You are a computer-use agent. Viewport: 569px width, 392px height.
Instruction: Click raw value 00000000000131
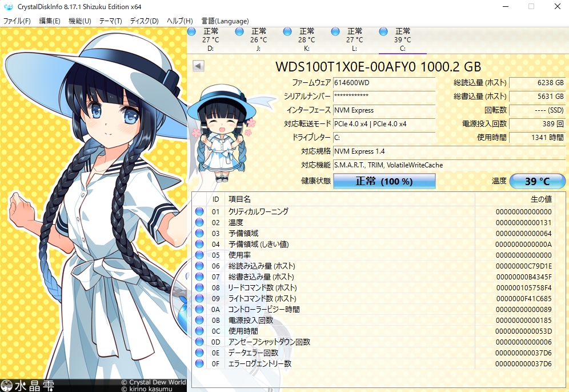(x=524, y=222)
